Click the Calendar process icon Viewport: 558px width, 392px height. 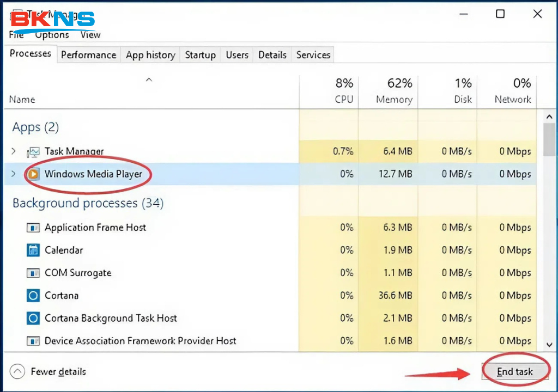[x=33, y=250]
